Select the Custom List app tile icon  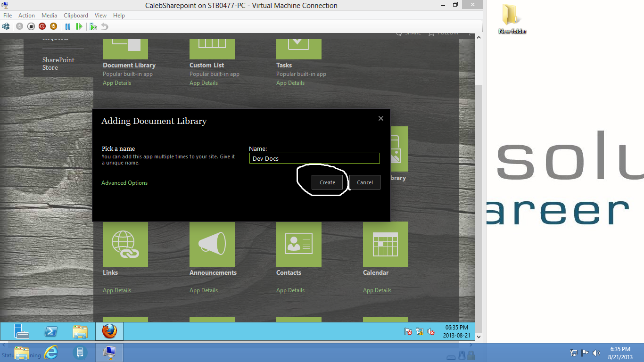tap(212, 49)
